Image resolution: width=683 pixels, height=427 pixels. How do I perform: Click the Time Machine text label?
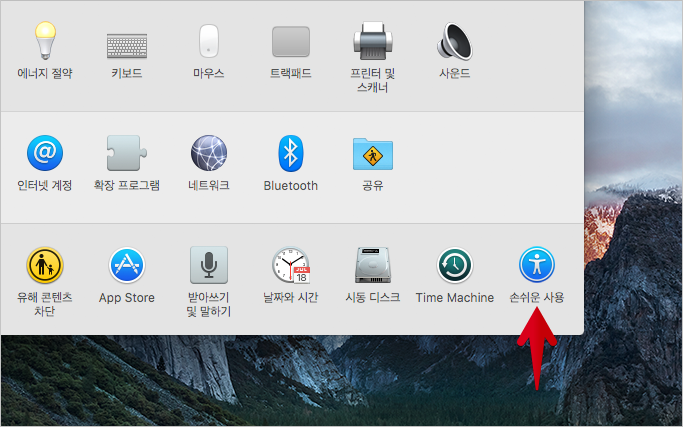pos(455,298)
